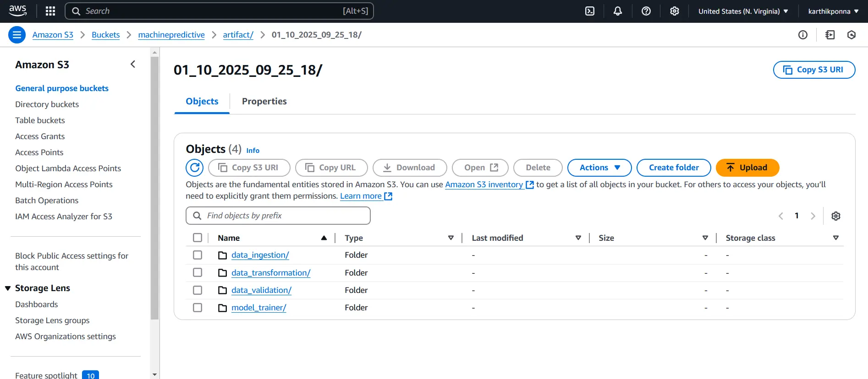The width and height of the screenshot is (868, 379).
Task: Open the karthikponna account menu
Action: [833, 11]
